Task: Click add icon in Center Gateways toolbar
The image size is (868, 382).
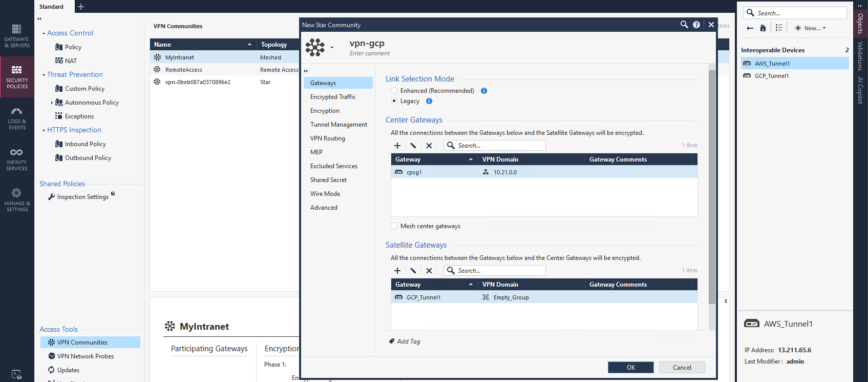Action: click(x=397, y=146)
